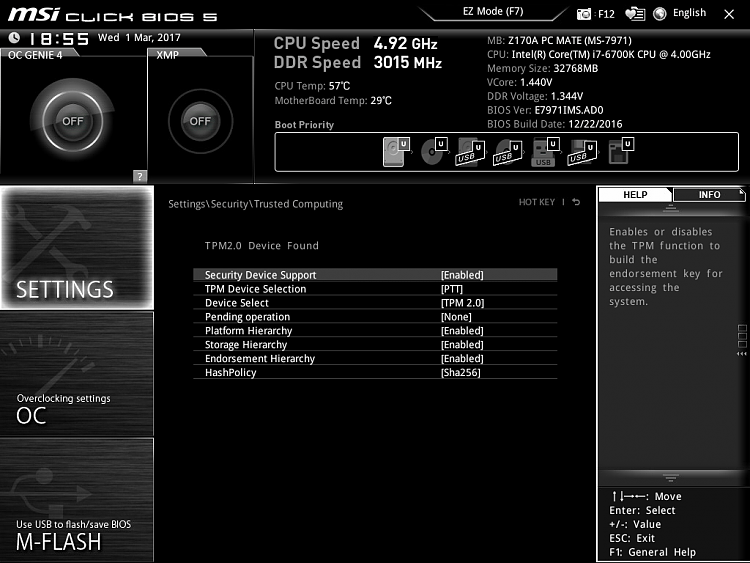Select the Pending operation row label

pyautogui.click(x=247, y=317)
